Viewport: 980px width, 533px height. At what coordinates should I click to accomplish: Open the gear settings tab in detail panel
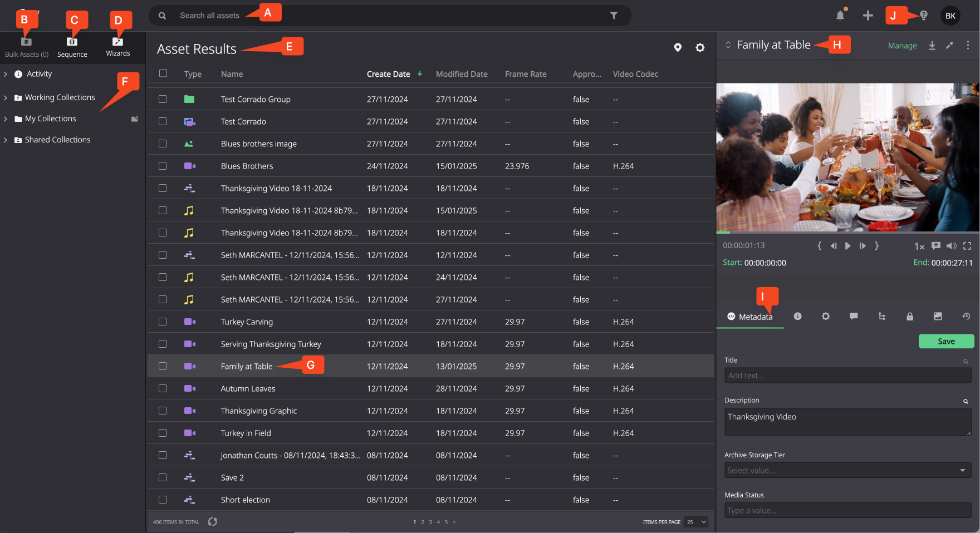coord(826,316)
